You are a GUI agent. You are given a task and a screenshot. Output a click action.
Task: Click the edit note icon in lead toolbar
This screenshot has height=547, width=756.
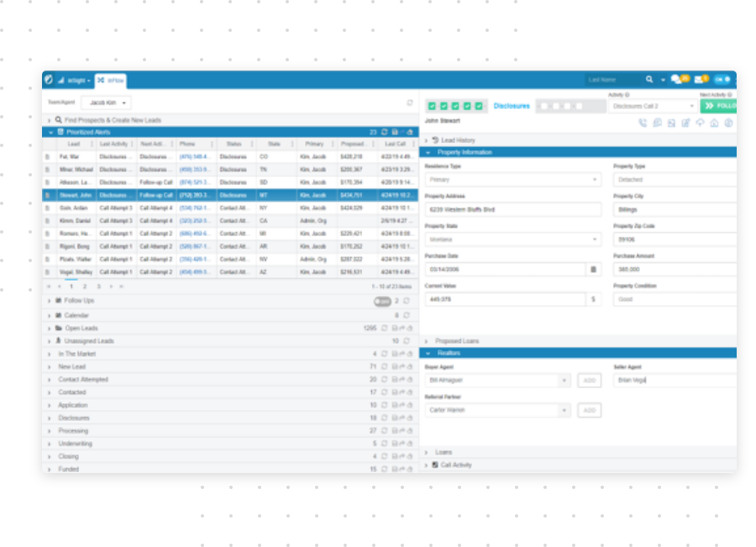coord(685,123)
